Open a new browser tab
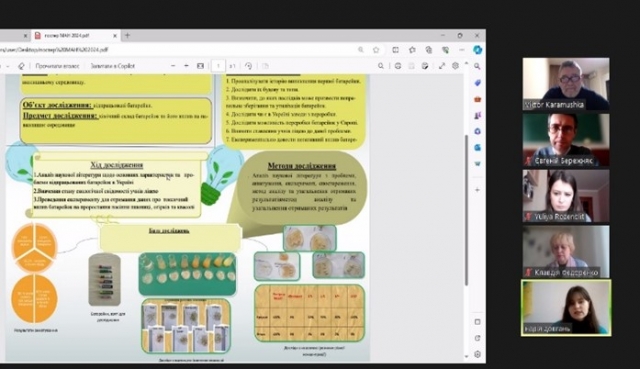 127,36
